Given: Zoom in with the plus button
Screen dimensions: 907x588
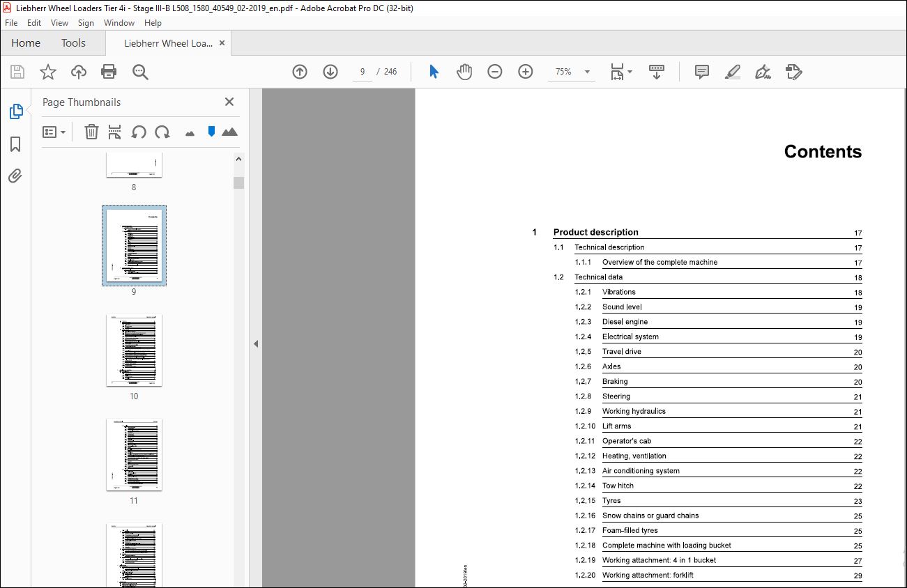Looking at the screenshot, I should tap(526, 72).
